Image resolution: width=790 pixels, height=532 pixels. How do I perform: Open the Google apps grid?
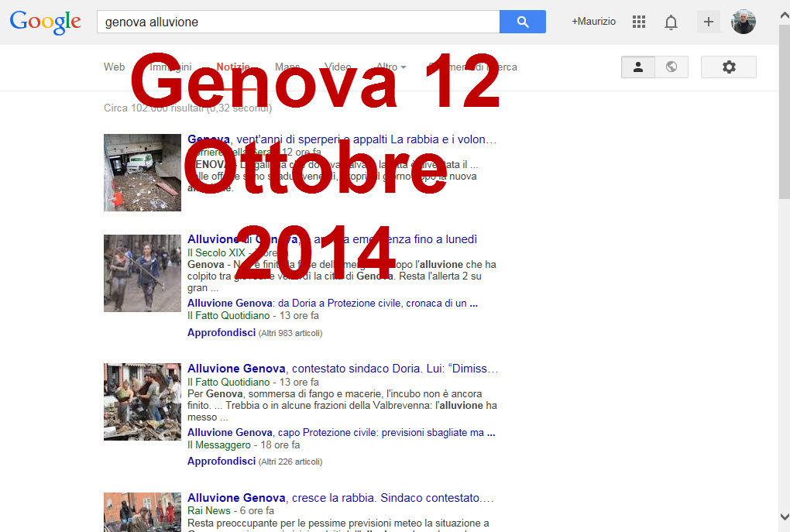click(639, 22)
